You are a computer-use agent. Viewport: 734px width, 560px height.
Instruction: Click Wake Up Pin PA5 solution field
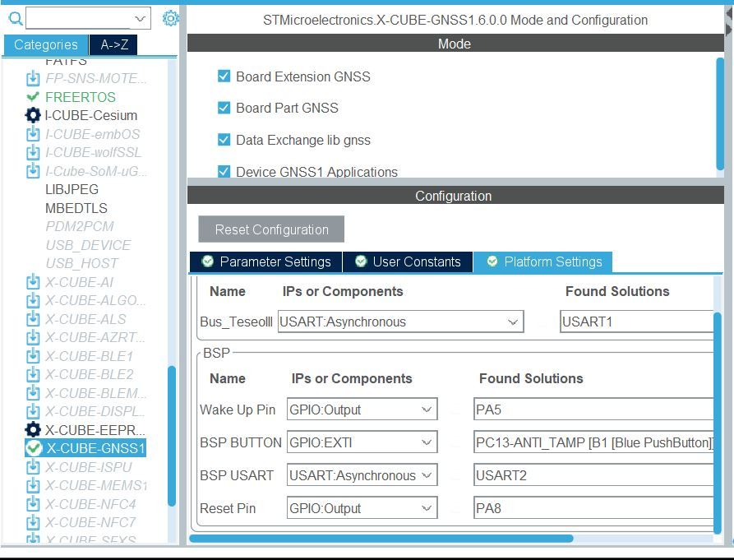[x=593, y=410]
